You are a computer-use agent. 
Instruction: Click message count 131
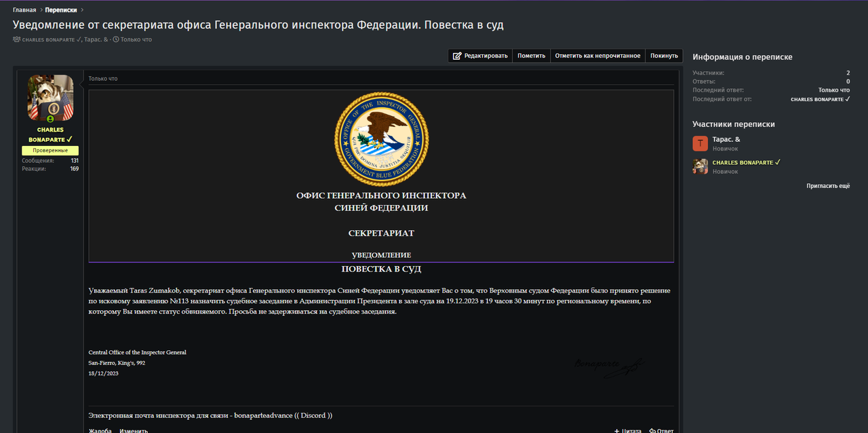pos(75,161)
